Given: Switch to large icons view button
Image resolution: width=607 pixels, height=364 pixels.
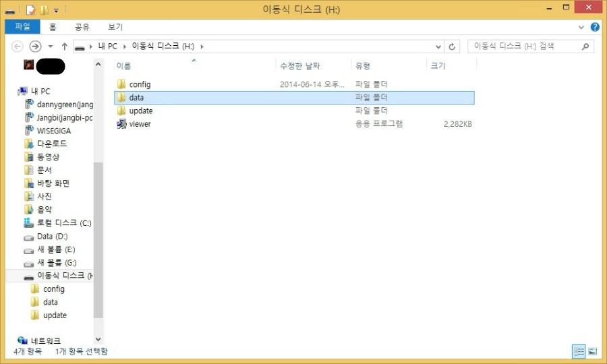Looking at the screenshot, I should click(x=592, y=351).
